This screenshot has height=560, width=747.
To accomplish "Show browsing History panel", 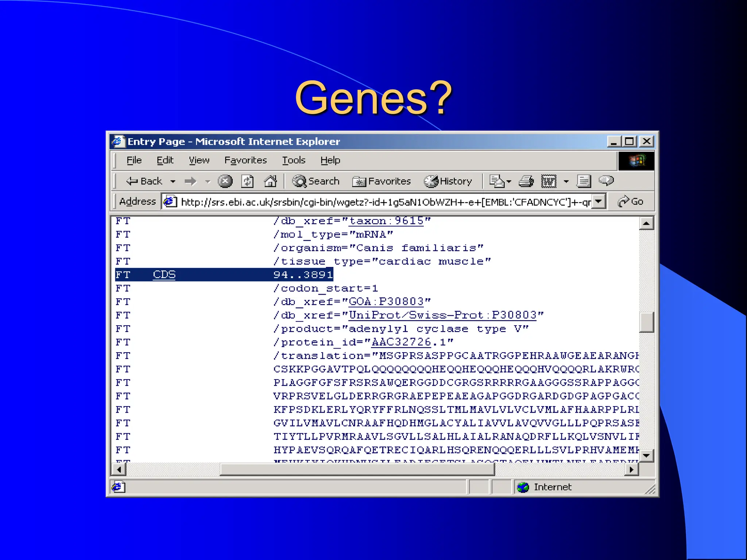I will (448, 181).
